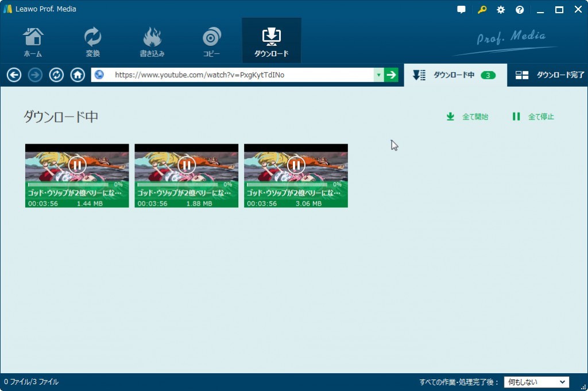Pause the 1.44 MB video download
The image size is (588, 391).
78,165
